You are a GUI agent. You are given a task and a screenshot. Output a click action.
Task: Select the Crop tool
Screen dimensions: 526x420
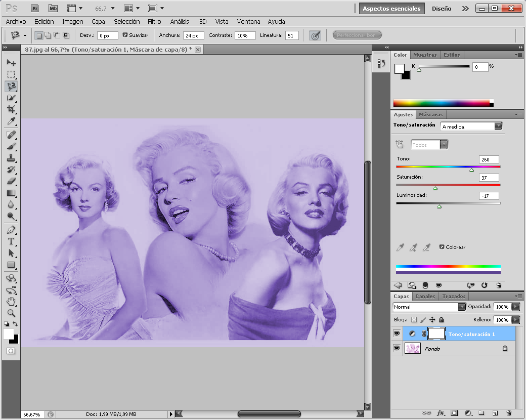click(x=11, y=109)
